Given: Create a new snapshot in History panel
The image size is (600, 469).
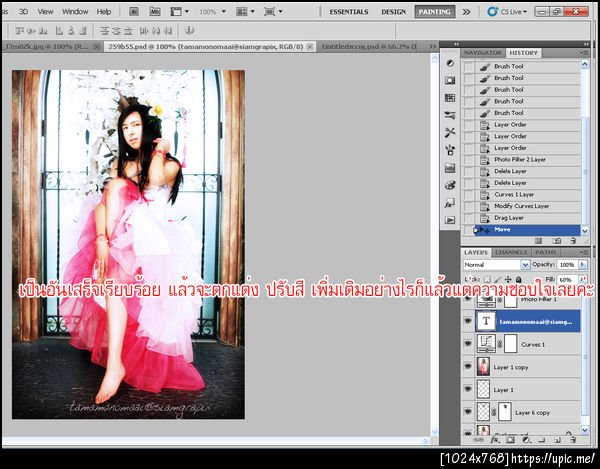Looking at the screenshot, I should point(557,241).
